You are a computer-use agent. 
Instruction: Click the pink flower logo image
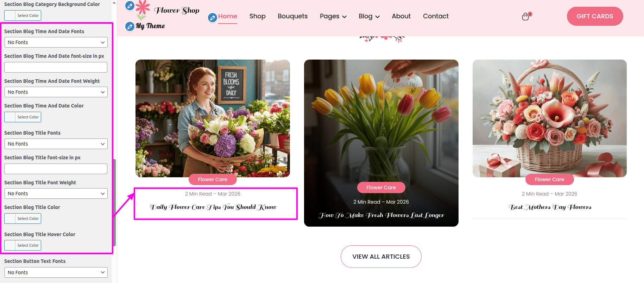pyautogui.click(x=143, y=10)
